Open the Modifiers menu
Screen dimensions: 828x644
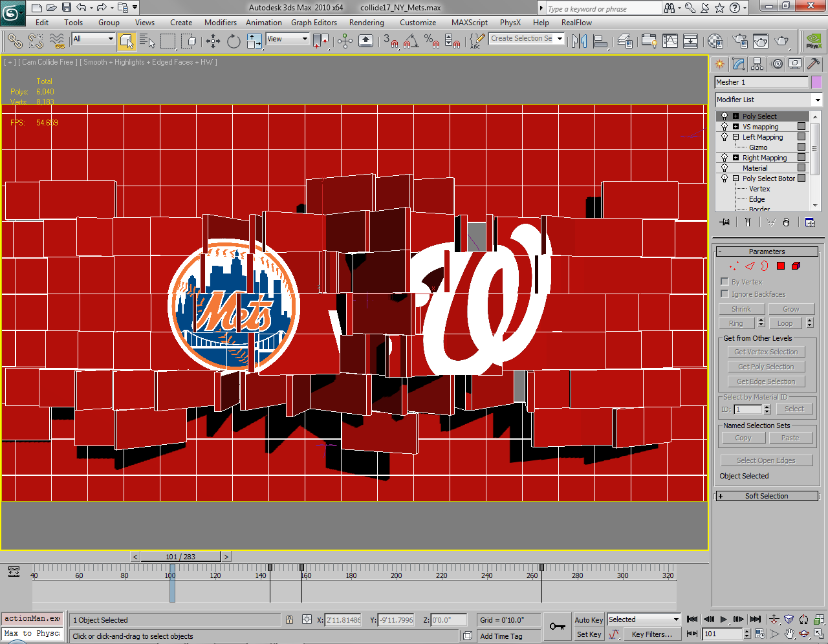221,23
